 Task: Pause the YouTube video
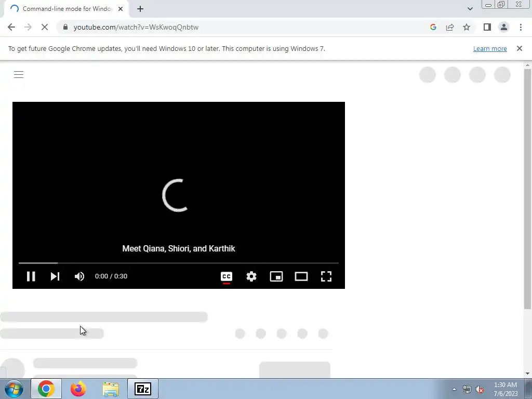click(31, 276)
